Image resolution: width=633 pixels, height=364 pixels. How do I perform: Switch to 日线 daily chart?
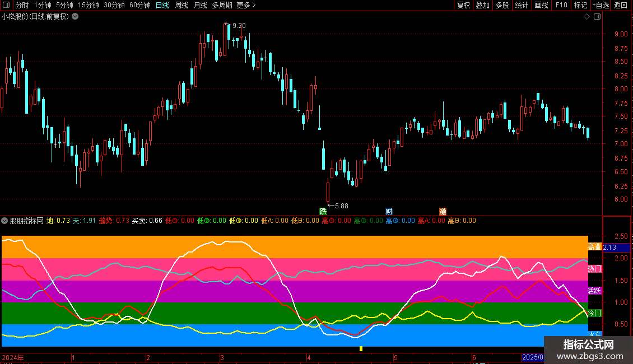point(162,5)
